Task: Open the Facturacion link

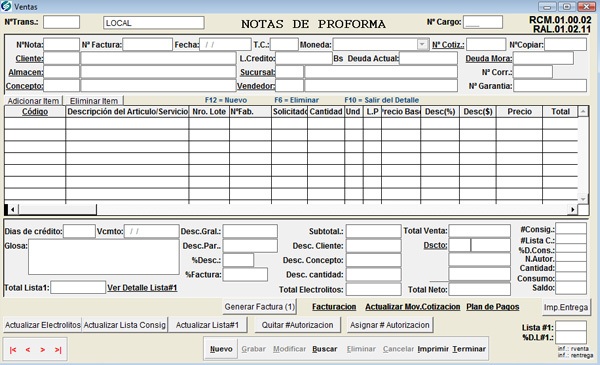Action: pyautogui.click(x=334, y=307)
